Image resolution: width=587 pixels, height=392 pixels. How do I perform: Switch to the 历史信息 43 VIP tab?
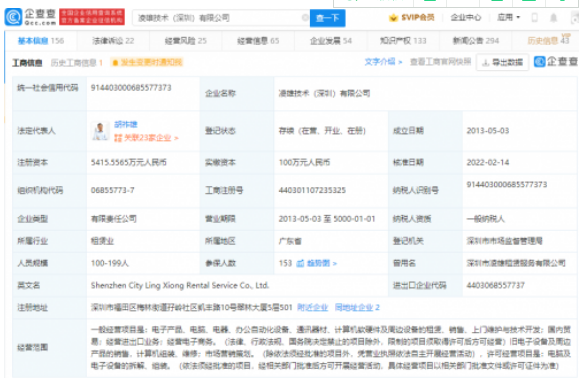tap(548, 40)
